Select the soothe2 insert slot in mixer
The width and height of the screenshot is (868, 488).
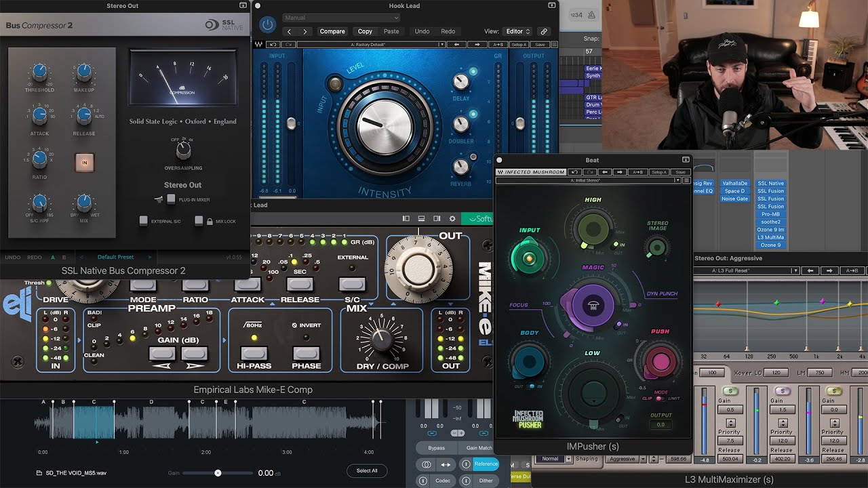coord(770,222)
